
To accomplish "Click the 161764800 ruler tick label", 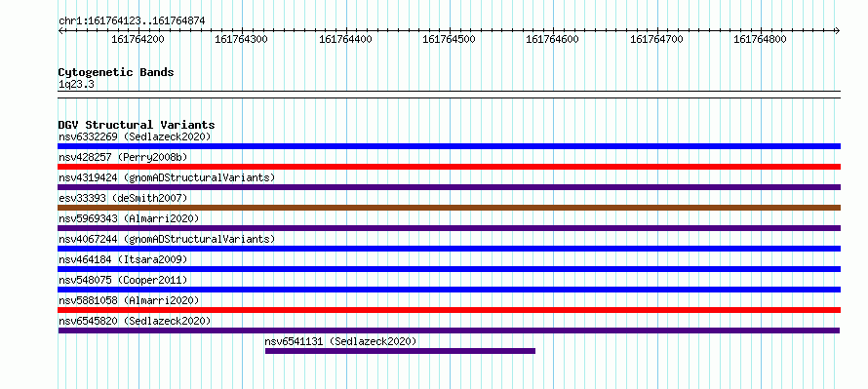I will (x=760, y=39).
